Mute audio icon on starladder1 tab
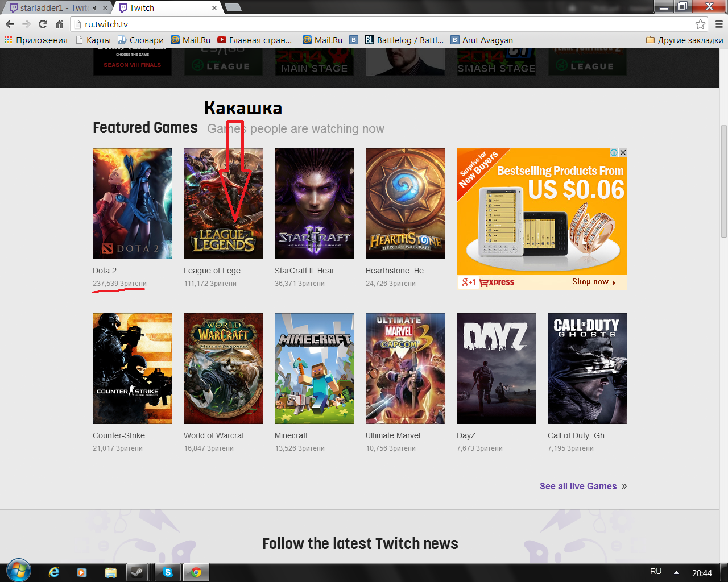Image resolution: width=728 pixels, height=582 pixels. [x=96, y=8]
